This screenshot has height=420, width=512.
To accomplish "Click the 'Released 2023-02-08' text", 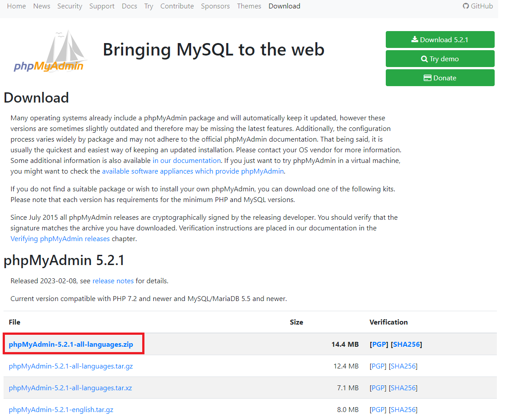I will (44, 281).
